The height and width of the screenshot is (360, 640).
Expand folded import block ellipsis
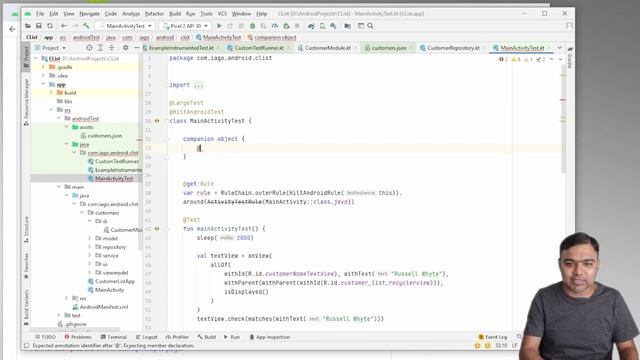pos(198,85)
